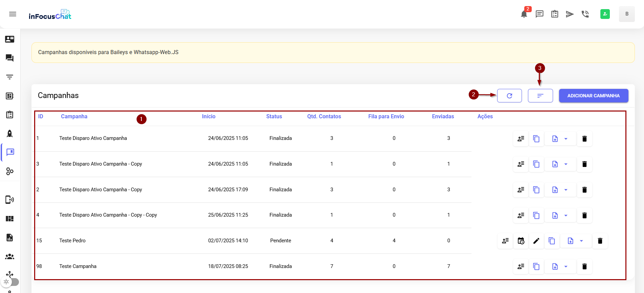The height and width of the screenshot is (293, 644).
Task: Click the paper plane send icon
Action: pyautogui.click(x=570, y=14)
